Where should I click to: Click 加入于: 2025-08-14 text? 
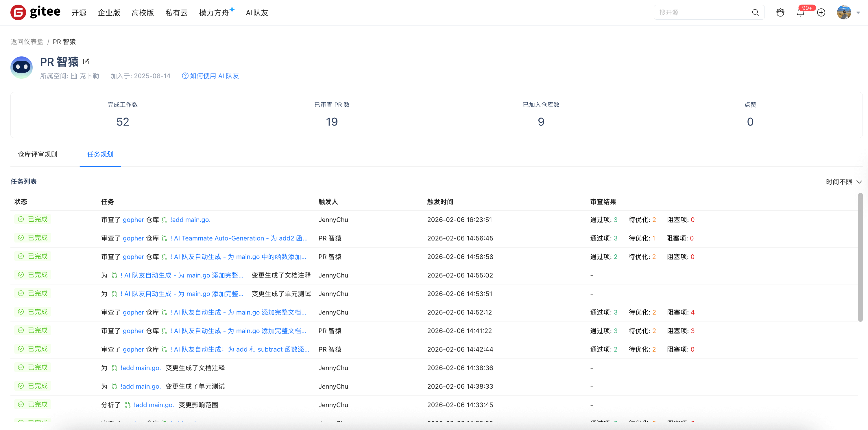141,76
